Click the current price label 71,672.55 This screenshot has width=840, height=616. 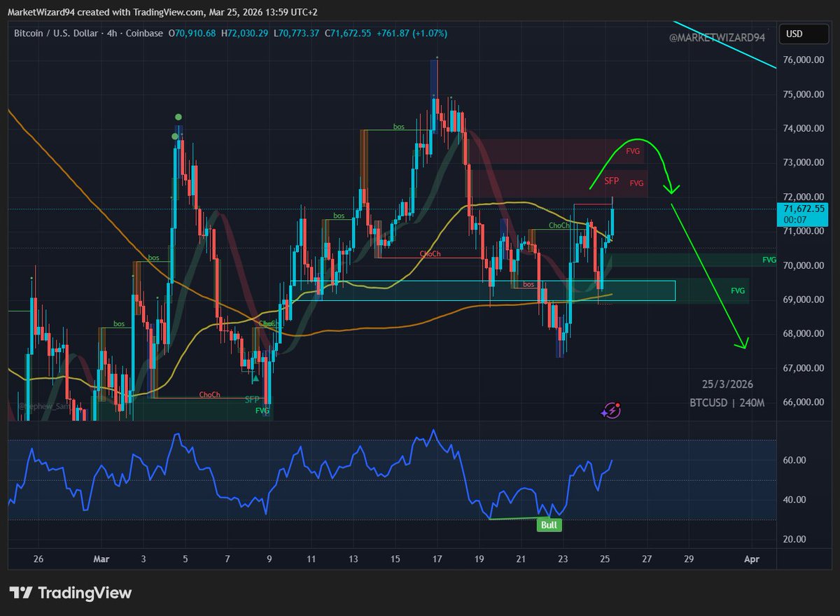(x=804, y=209)
